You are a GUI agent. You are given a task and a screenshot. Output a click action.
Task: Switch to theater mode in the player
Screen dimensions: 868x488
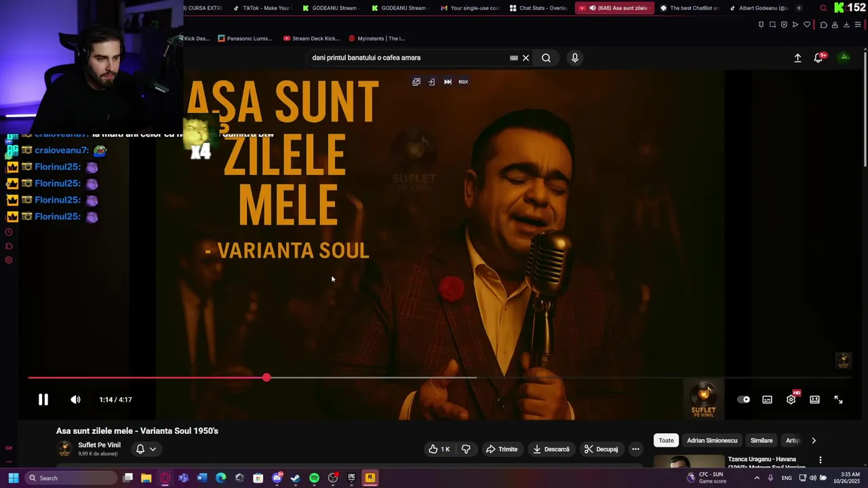click(x=814, y=400)
